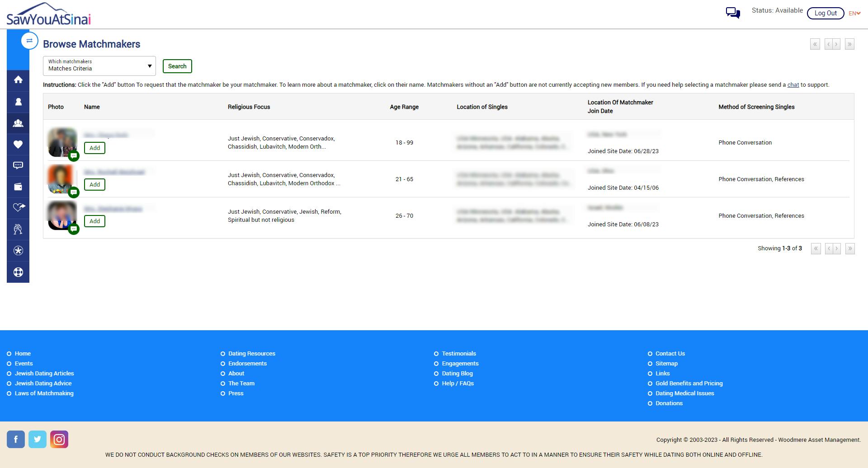Screen dimensions: 868x468
Task: Toggle chat on first matchmaker's photo
Action: pyautogui.click(x=74, y=155)
